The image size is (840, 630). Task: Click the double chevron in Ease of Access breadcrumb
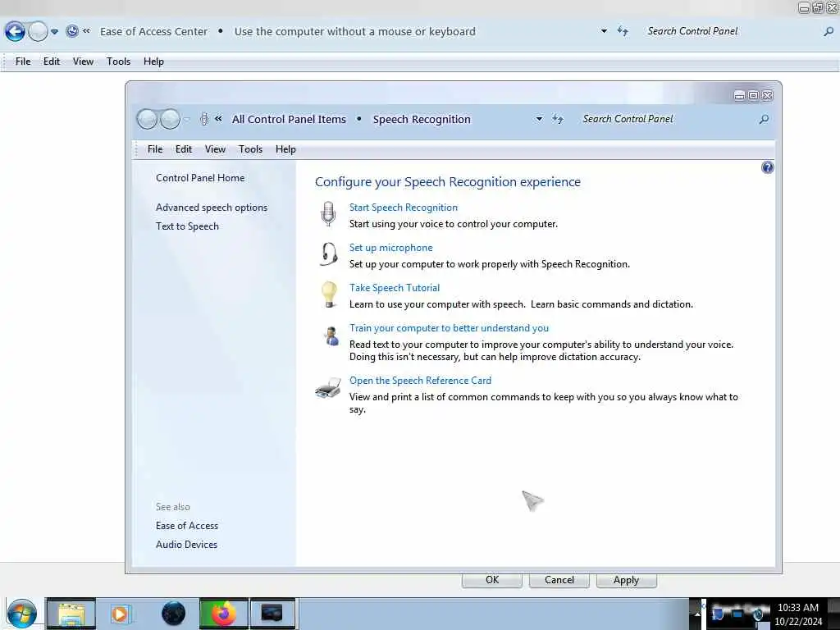pos(86,30)
